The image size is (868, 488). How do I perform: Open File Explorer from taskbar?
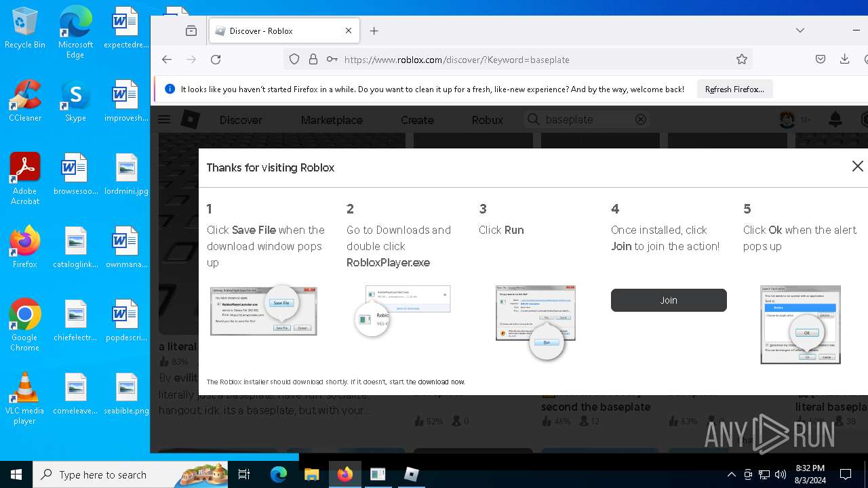click(311, 474)
